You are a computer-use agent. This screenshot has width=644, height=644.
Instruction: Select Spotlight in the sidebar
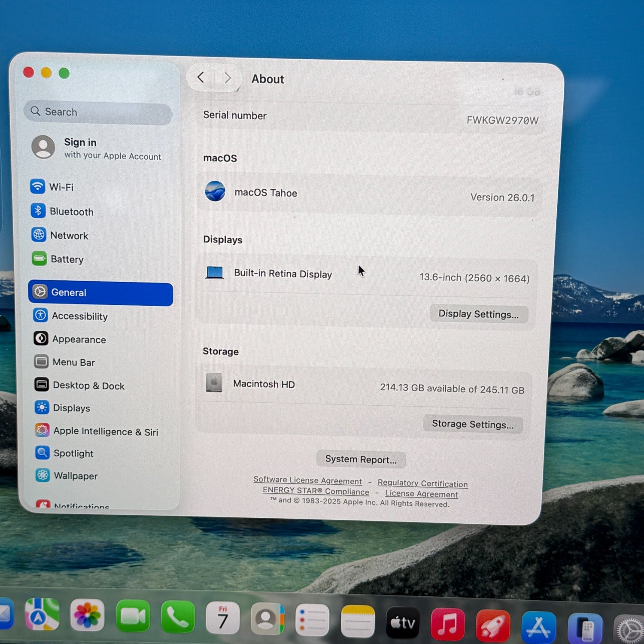tap(73, 453)
